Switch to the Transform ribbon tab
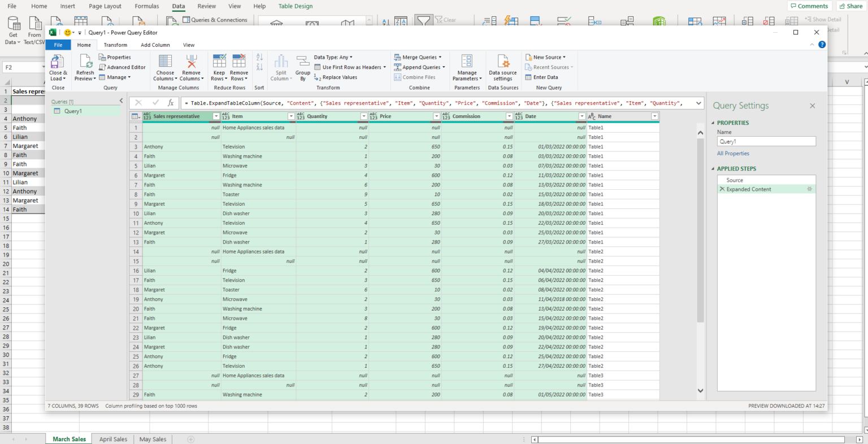 [x=115, y=45]
